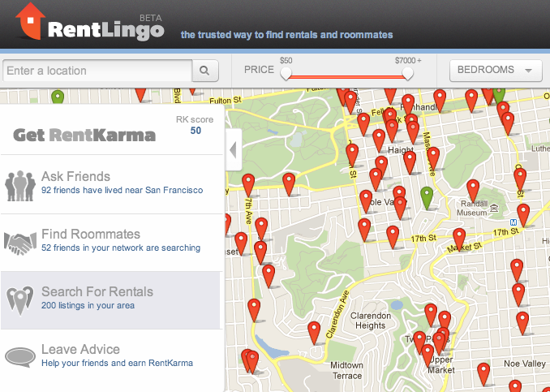Viewport: 550px width, 392px height.
Task: Click the Randall Museum map icon
Action: pyautogui.click(x=494, y=208)
